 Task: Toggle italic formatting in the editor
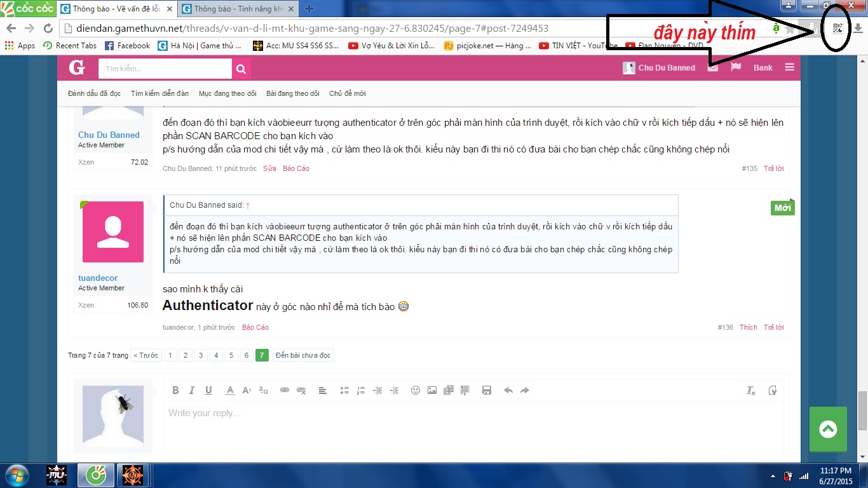tap(191, 390)
